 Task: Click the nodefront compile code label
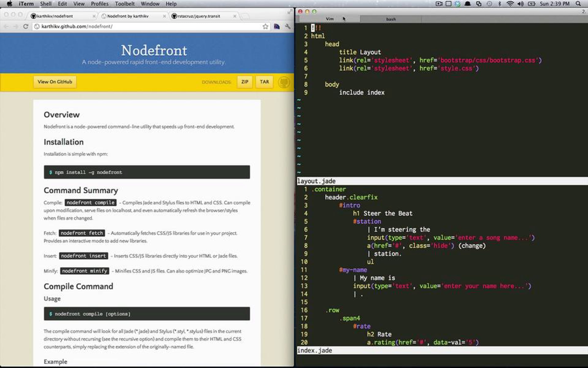(91, 203)
